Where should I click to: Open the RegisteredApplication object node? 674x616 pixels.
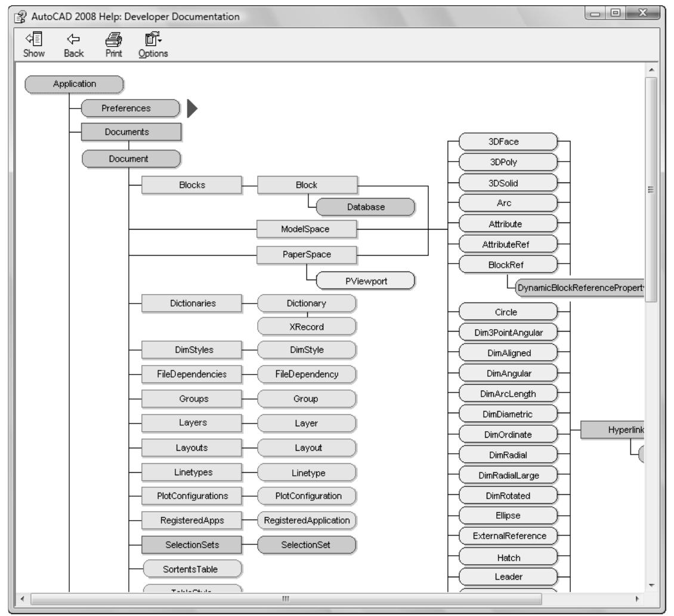(307, 520)
